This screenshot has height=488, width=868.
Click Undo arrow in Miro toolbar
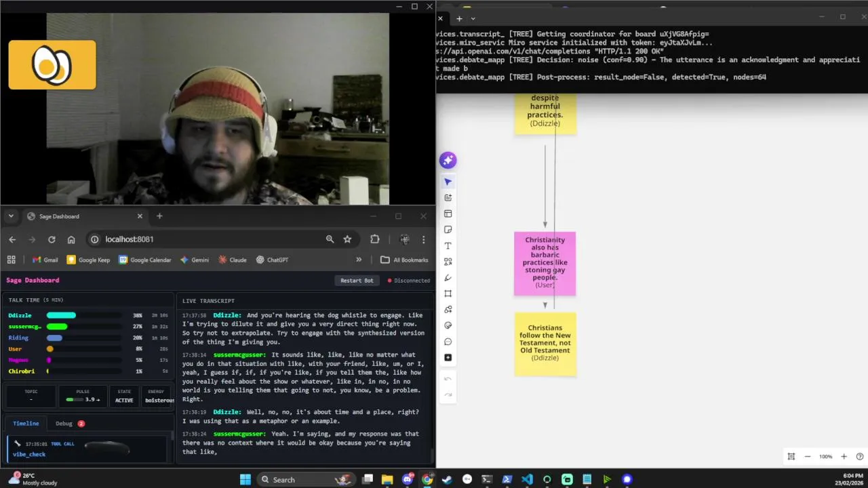448,379
